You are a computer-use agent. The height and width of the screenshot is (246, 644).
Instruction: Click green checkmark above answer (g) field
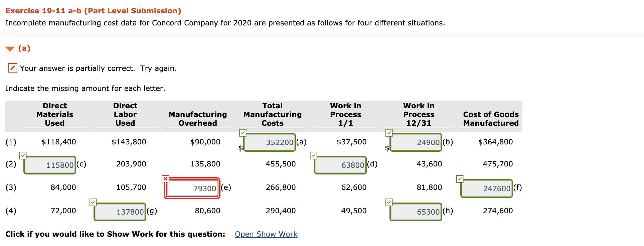click(x=93, y=202)
